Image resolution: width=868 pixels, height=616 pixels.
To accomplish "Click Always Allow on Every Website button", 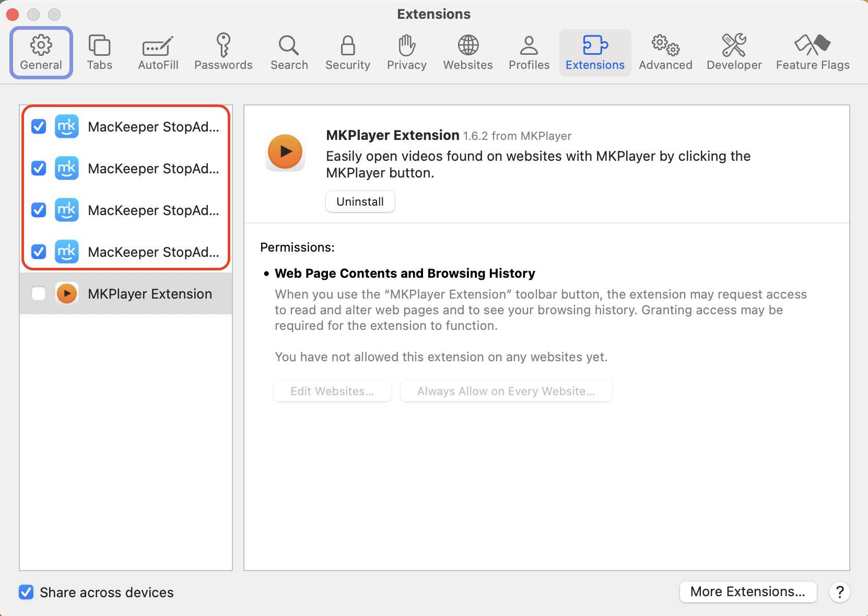I will point(506,391).
